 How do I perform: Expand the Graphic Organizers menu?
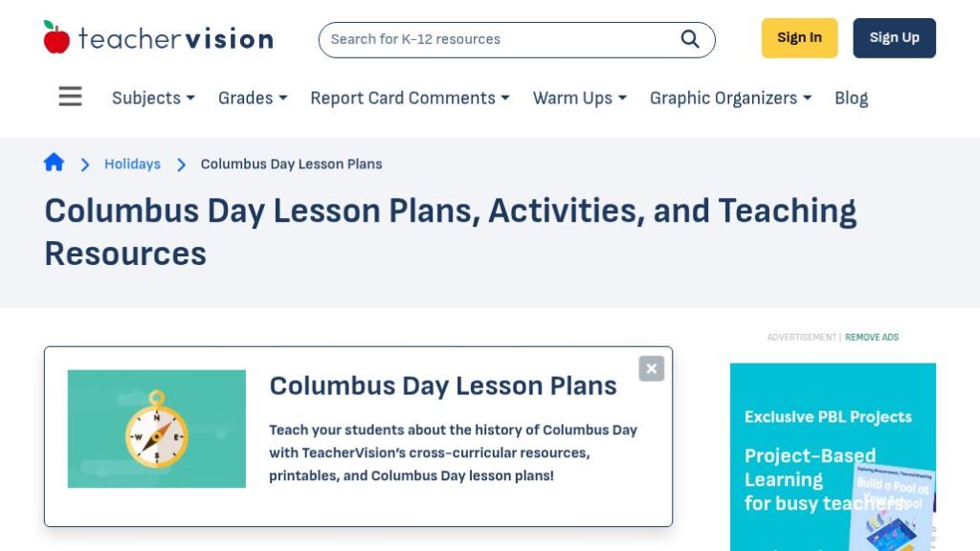(729, 98)
